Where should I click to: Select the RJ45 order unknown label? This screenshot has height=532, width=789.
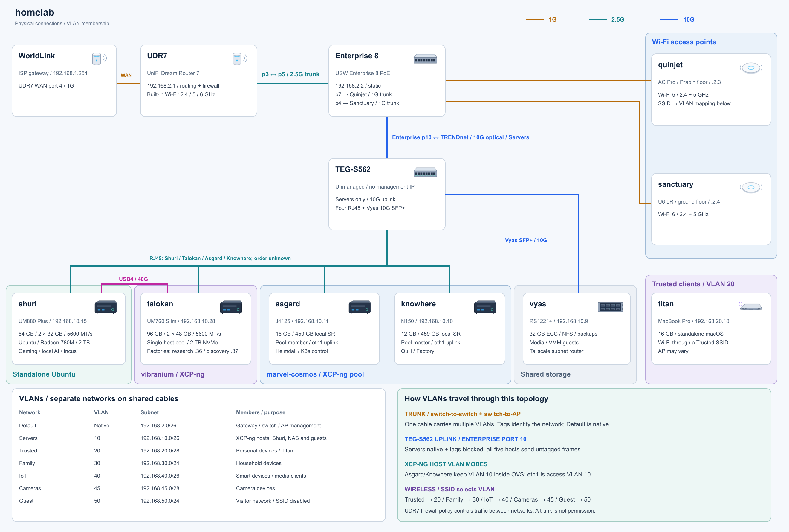point(220,258)
